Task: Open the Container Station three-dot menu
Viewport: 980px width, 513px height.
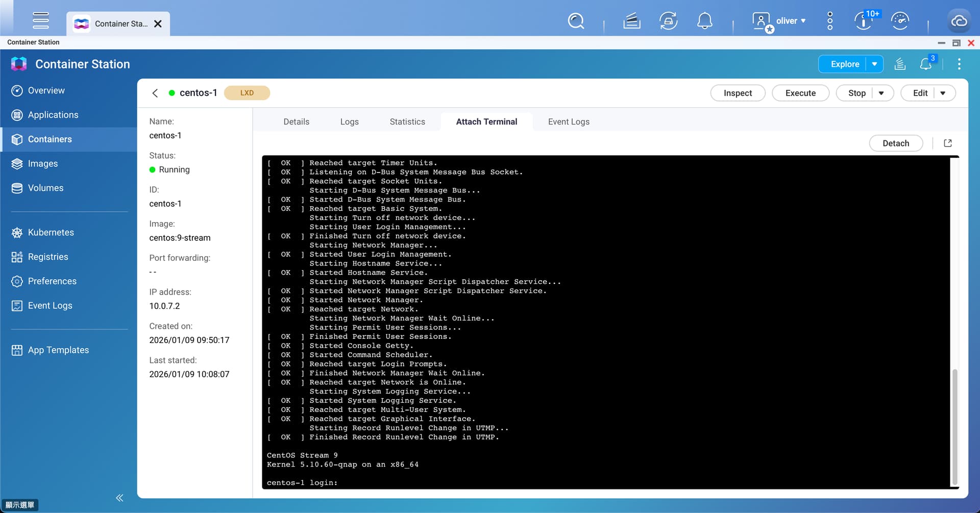Action: (959, 64)
